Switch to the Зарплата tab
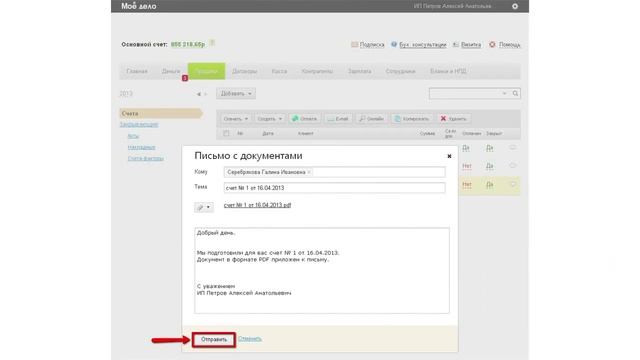640x360 pixels. coord(360,71)
